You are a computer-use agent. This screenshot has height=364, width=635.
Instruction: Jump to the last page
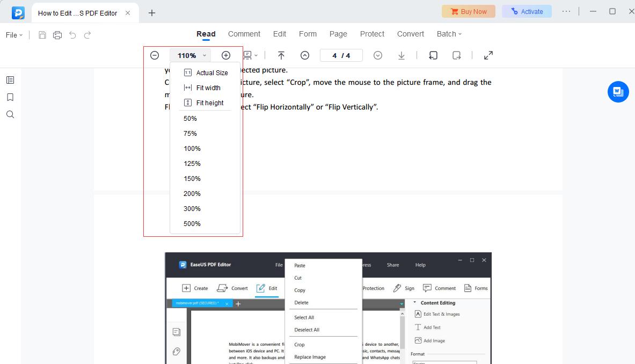click(x=402, y=55)
